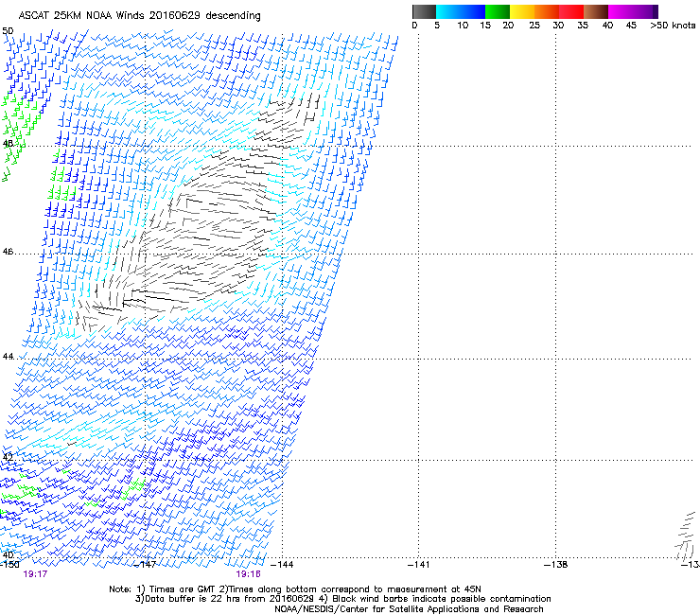
Task: Click the gray 0-5 knots color swatch
Action: pos(424,11)
